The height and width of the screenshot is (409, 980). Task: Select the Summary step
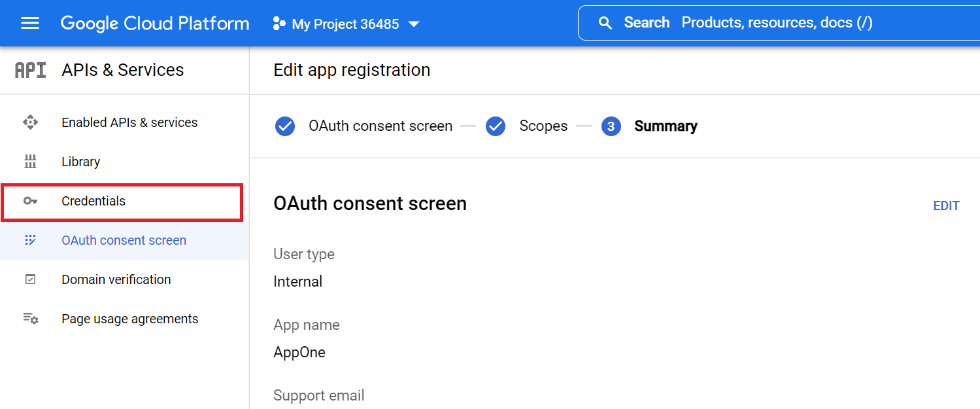(x=666, y=126)
